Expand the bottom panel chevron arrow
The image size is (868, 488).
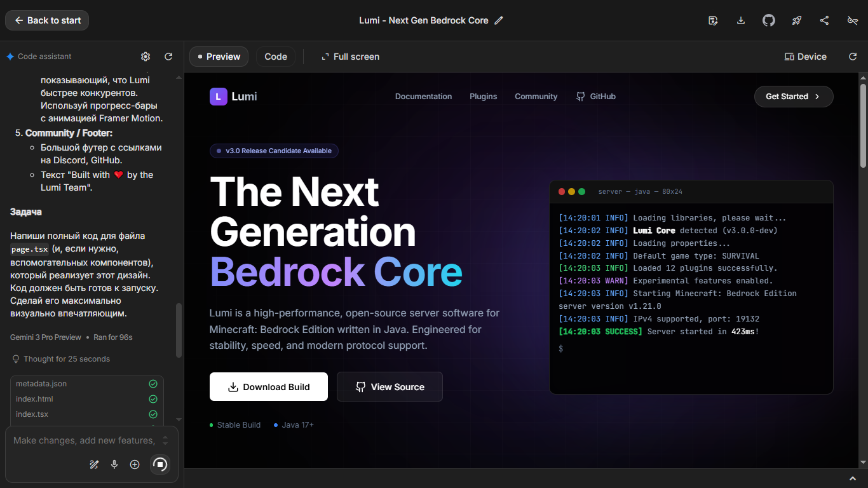click(x=853, y=478)
